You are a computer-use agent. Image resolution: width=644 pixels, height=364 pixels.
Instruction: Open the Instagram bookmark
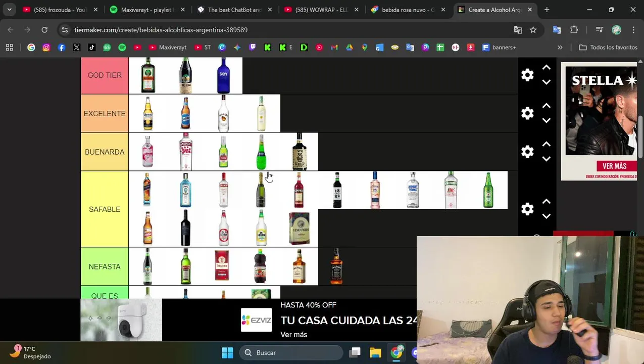(x=46, y=47)
